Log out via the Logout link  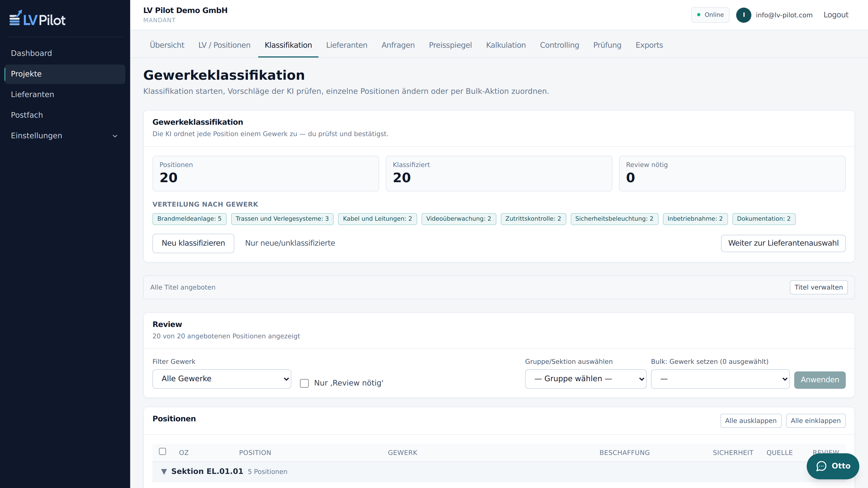click(x=836, y=15)
